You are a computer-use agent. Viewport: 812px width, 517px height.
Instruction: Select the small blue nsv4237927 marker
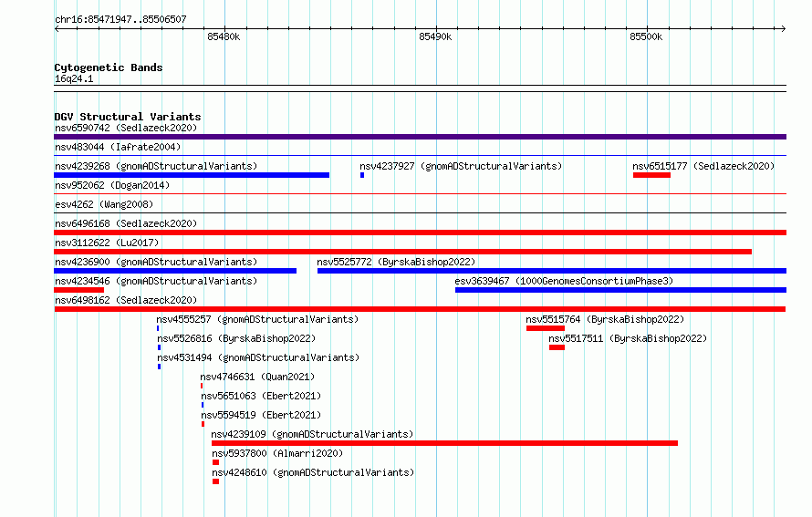point(362,175)
